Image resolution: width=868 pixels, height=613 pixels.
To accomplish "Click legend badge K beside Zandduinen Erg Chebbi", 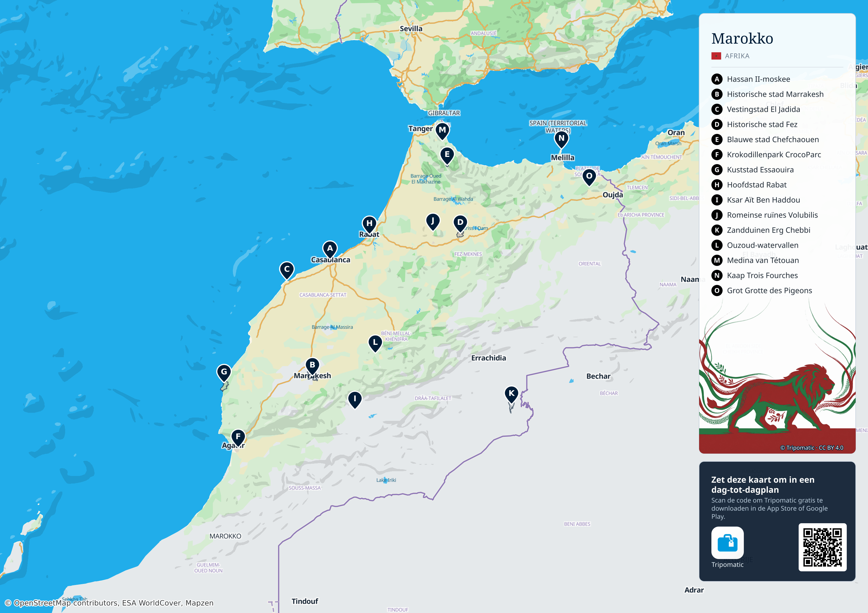I will (717, 230).
